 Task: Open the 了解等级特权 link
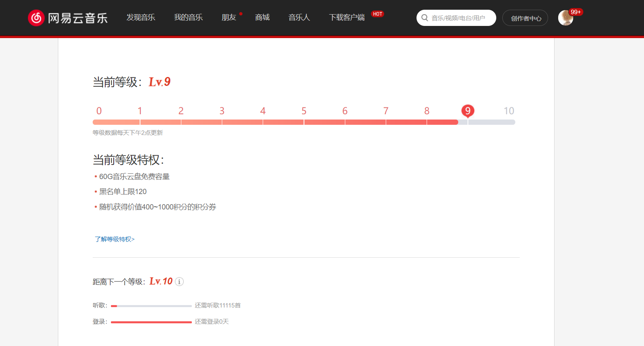[115, 239]
